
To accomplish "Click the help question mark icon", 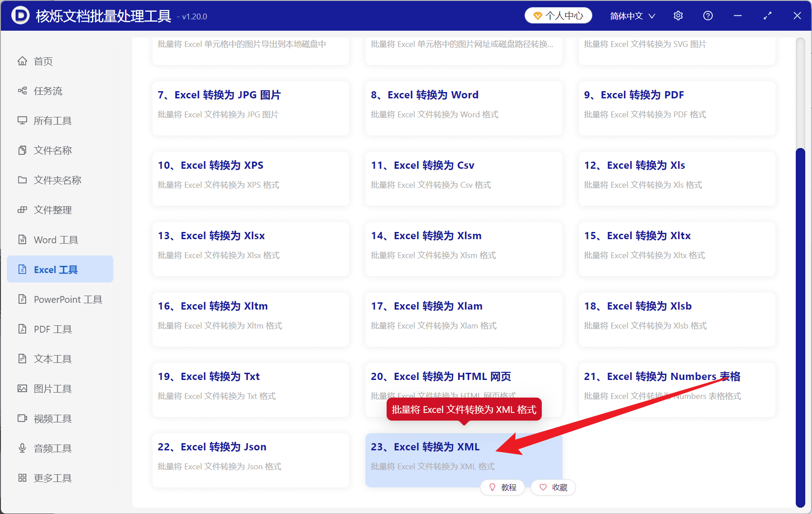I will pos(707,15).
